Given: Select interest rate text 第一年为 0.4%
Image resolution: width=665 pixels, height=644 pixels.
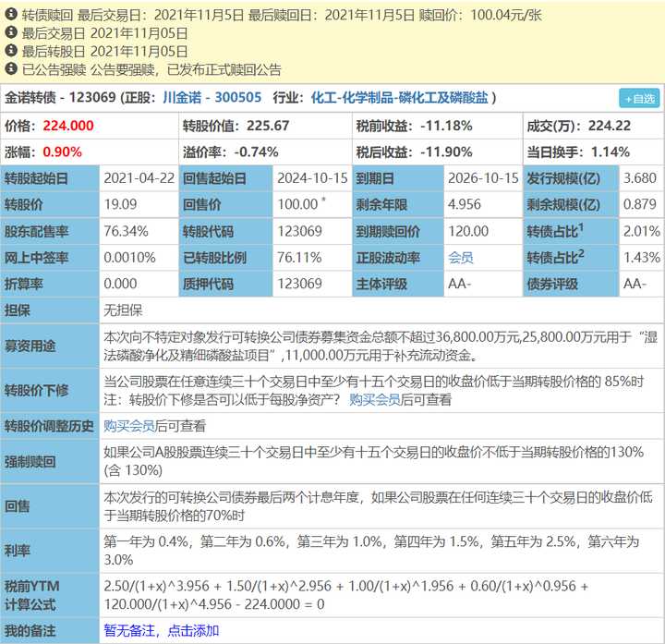Looking at the screenshot, I should (146, 541).
